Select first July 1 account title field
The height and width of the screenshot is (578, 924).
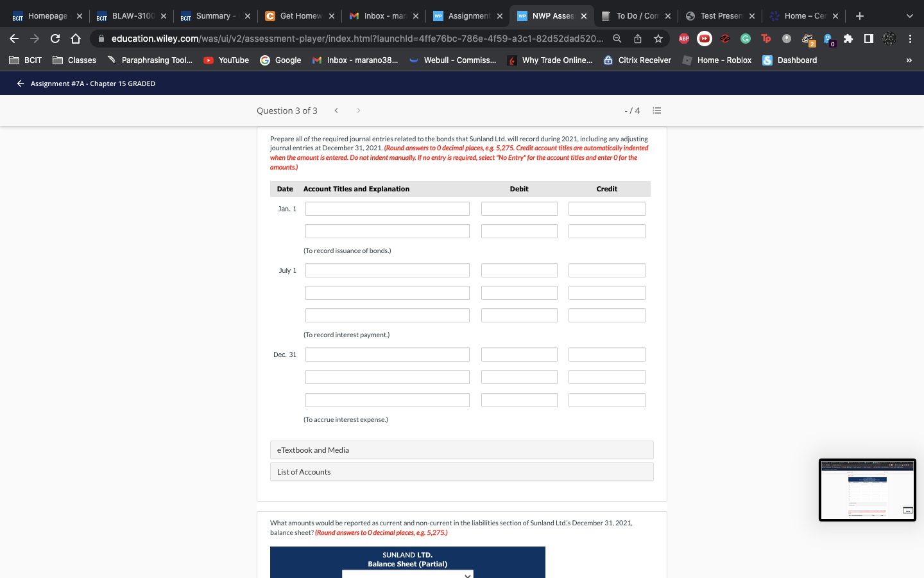pyautogui.click(x=388, y=270)
